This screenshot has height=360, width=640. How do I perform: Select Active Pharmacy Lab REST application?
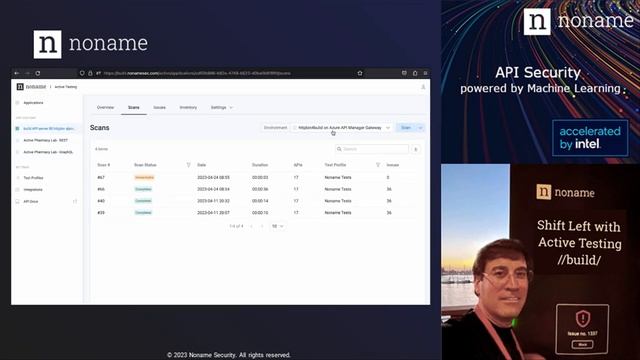click(45, 140)
